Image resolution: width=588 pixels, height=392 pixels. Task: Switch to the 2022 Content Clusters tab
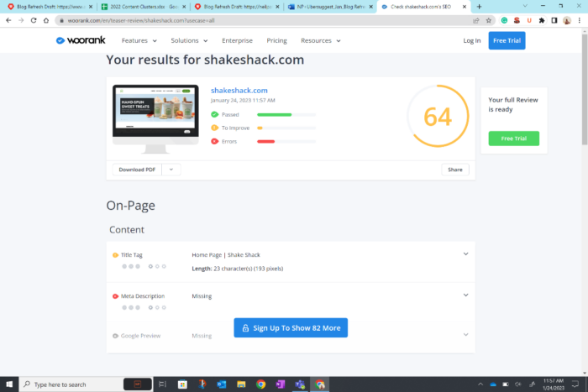pyautogui.click(x=144, y=7)
